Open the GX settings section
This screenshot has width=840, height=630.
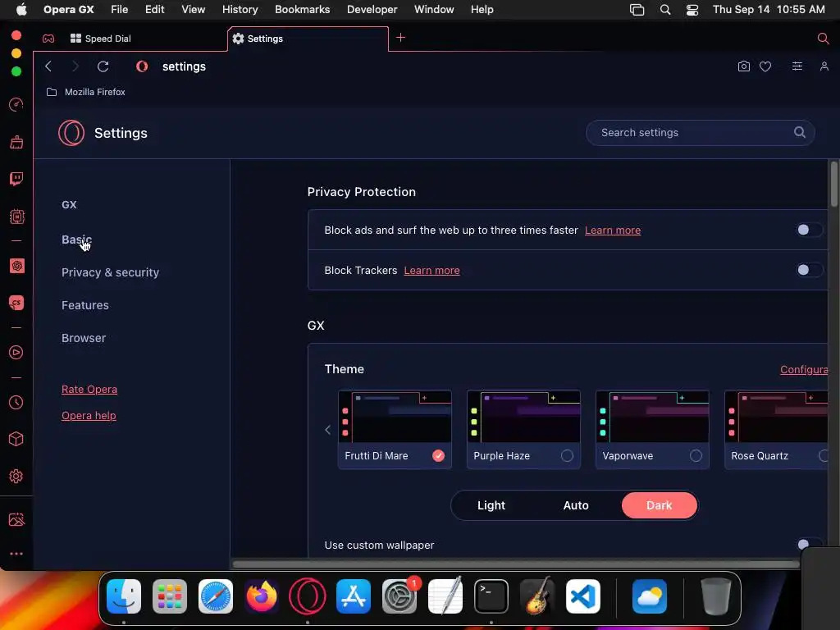[x=69, y=204]
